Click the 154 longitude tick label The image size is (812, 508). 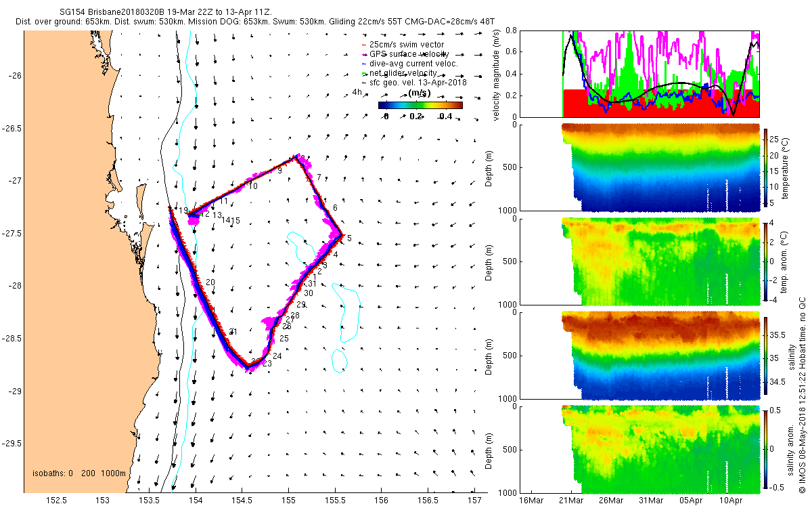(196, 501)
